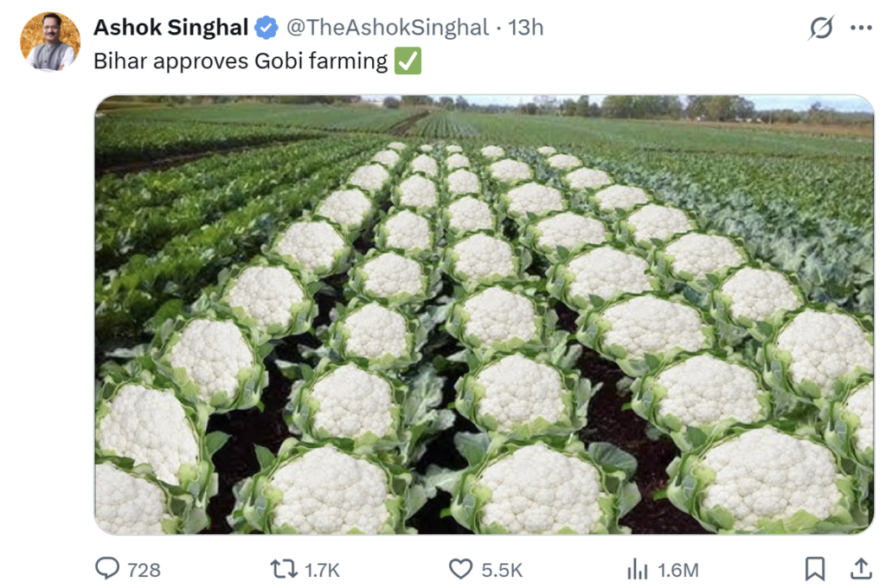Open the @TheAshokSinghal handle link
Image resolution: width=886 pixels, height=588 pixels.
pyautogui.click(x=387, y=28)
